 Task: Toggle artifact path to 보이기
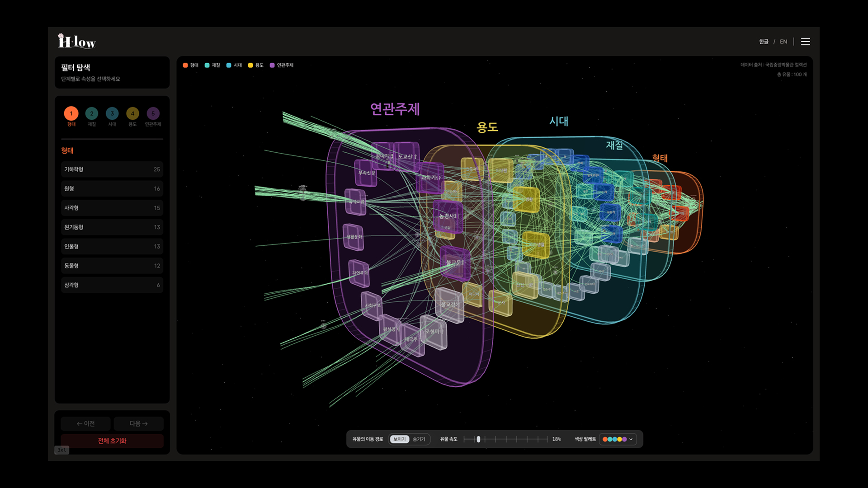pos(399,439)
